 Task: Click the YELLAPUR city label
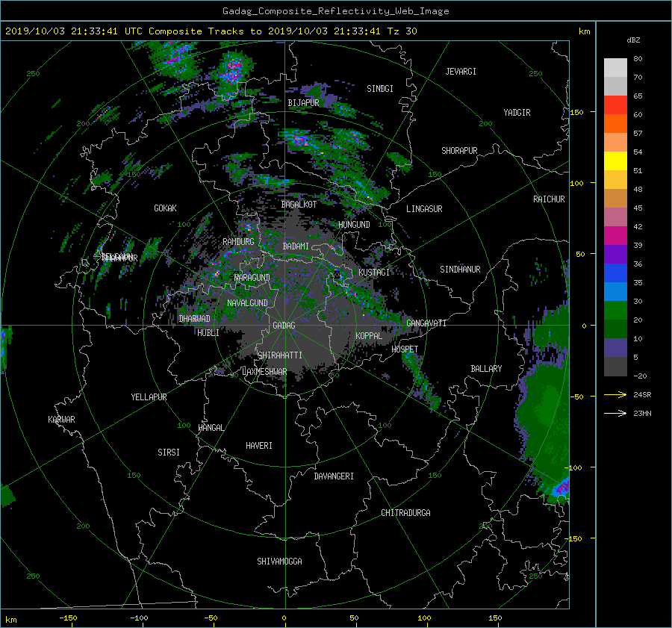(x=149, y=397)
